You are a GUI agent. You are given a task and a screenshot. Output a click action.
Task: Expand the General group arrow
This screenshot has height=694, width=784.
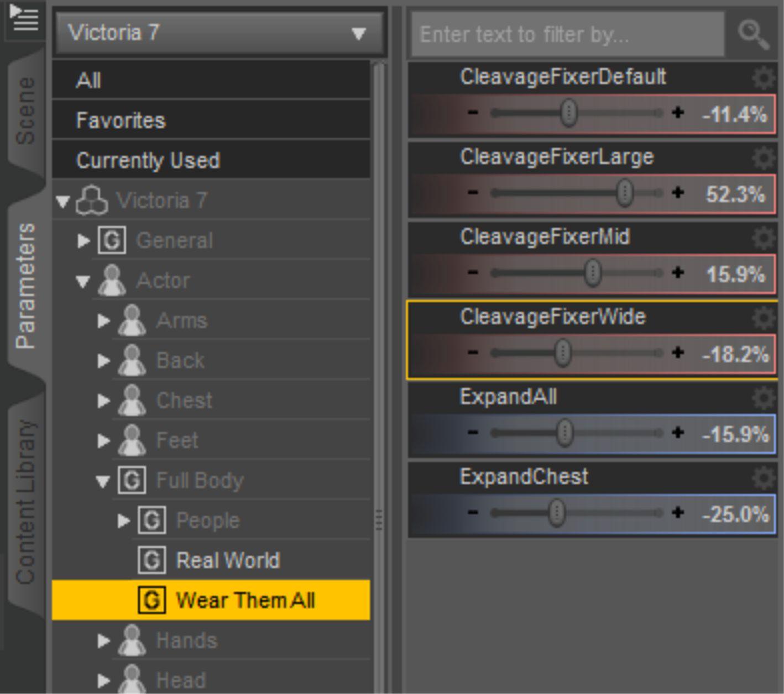pos(83,241)
